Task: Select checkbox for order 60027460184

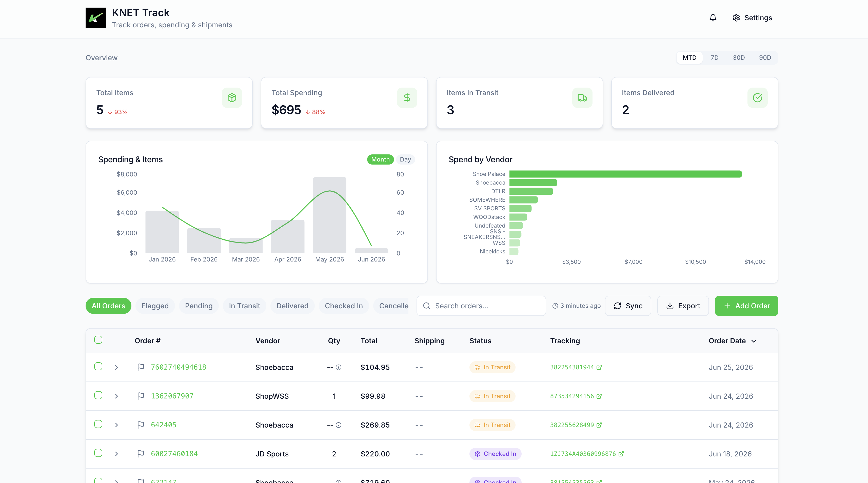Action: point(98,453)
